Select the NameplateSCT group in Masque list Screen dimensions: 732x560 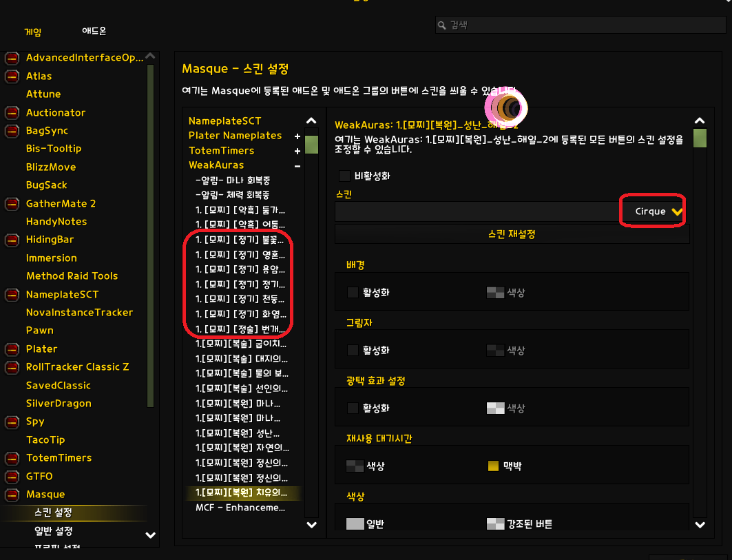coord(224,121)
